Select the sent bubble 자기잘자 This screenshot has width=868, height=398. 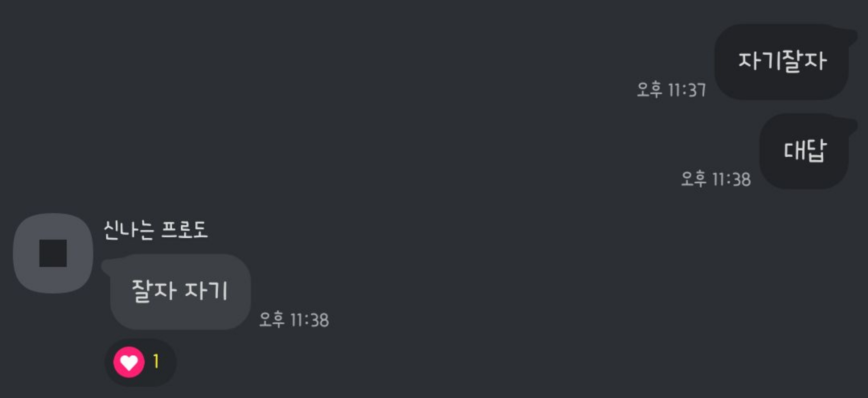coord(782,62)
